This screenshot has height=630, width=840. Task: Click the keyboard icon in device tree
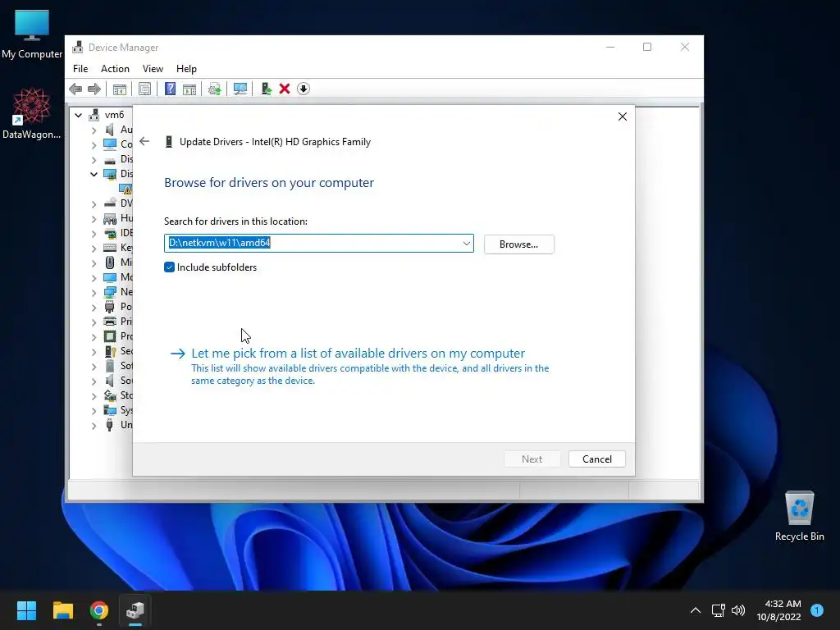110,248
